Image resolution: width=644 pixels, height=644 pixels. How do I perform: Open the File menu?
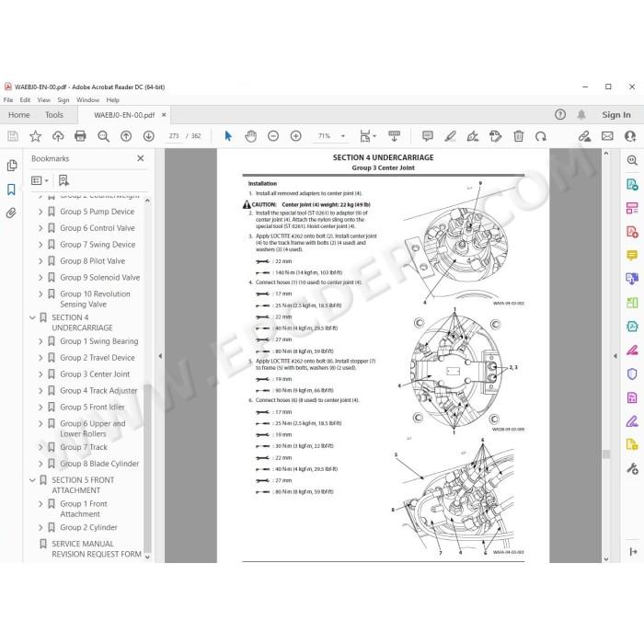7,99
